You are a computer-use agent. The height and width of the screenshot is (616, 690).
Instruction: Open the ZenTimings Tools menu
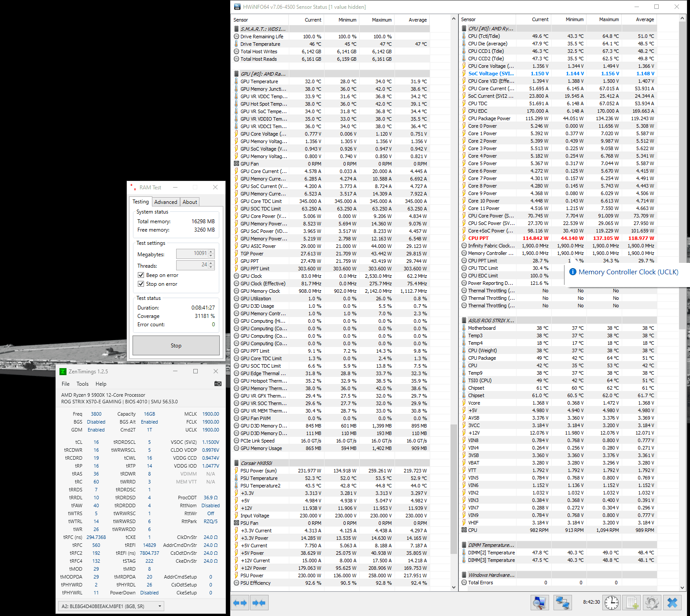pos(82,384)
